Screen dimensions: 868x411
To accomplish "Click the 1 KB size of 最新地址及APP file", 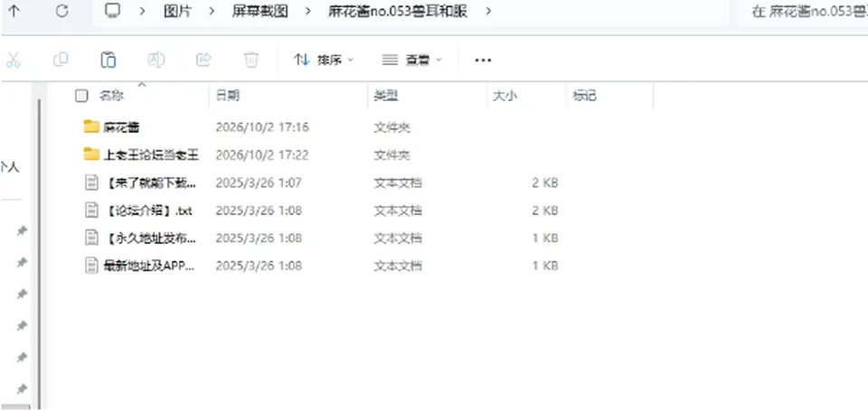I will point(544,266).
